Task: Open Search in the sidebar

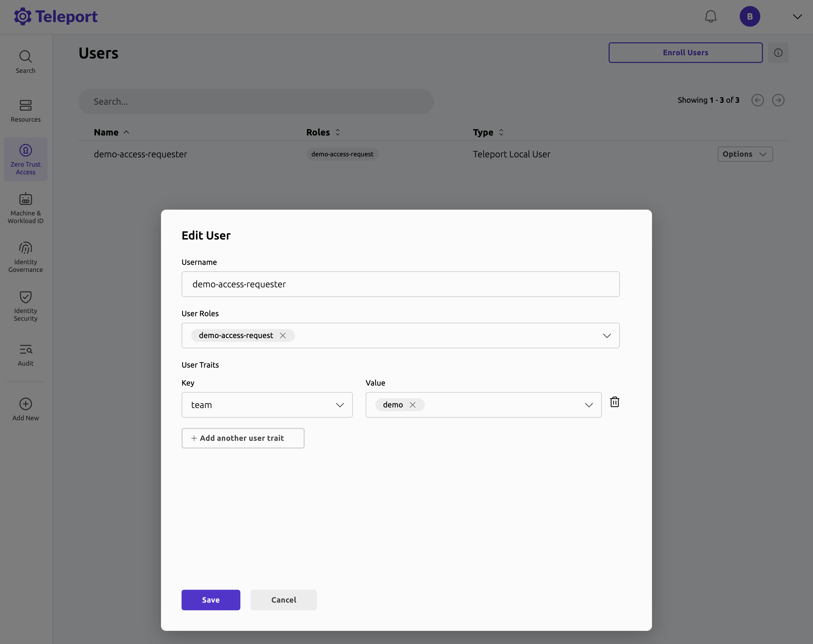Action: (25, 62)
